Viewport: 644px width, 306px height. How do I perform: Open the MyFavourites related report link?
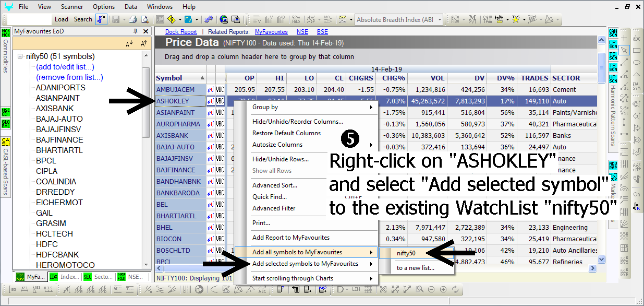271,32
